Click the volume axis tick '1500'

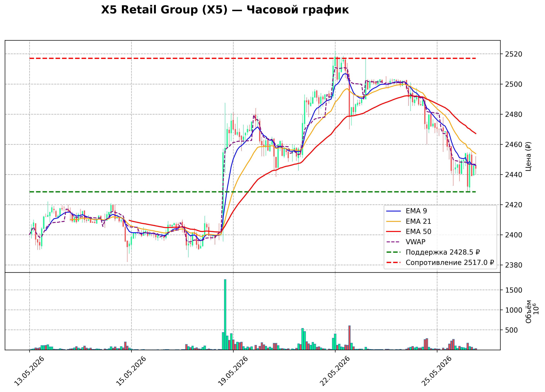pos(514,290)
